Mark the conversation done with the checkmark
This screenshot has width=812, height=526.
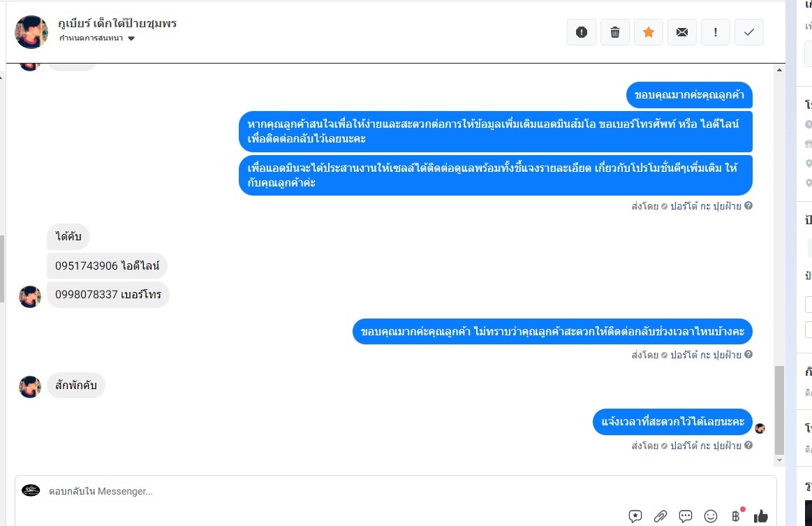click(x=749, y=32)
